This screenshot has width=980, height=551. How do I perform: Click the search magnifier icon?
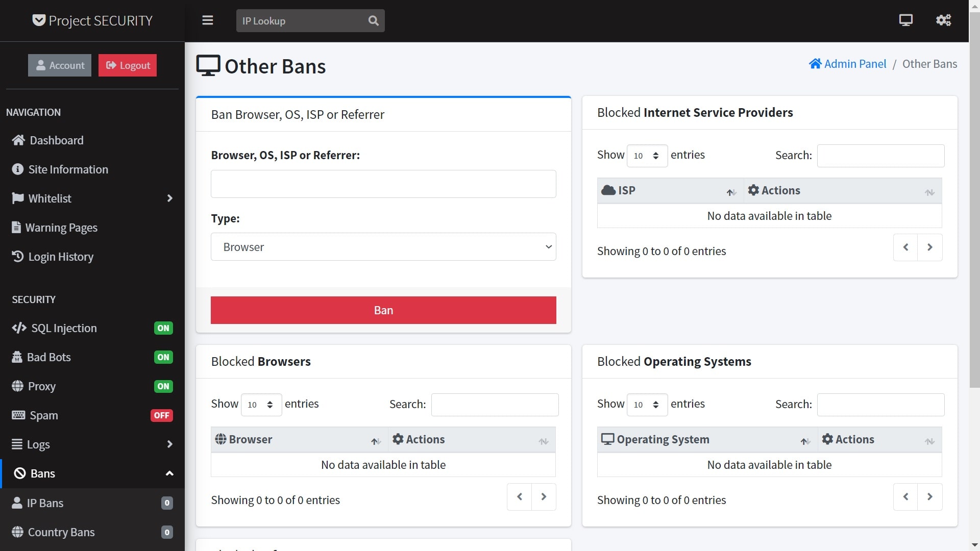coord(373,20)
